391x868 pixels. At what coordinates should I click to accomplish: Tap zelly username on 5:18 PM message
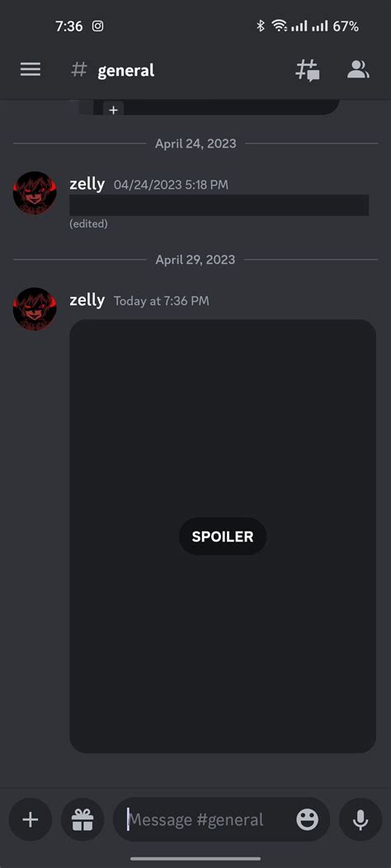(87, 184)
